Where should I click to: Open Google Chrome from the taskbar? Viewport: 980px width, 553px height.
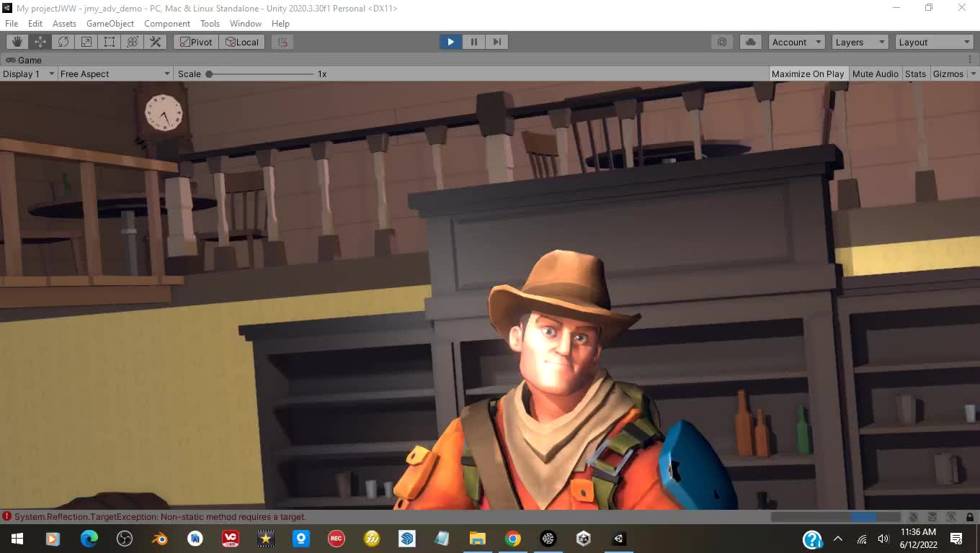pos(513,539)
